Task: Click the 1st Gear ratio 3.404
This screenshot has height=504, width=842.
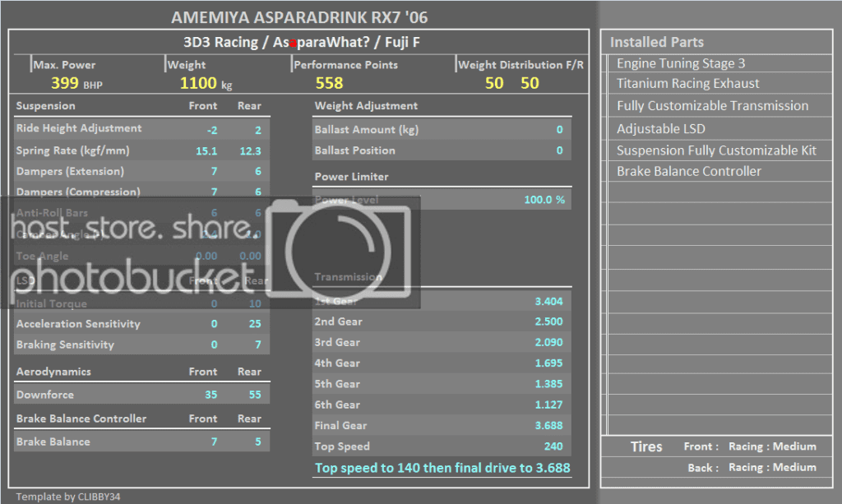Action: [548, 301]
